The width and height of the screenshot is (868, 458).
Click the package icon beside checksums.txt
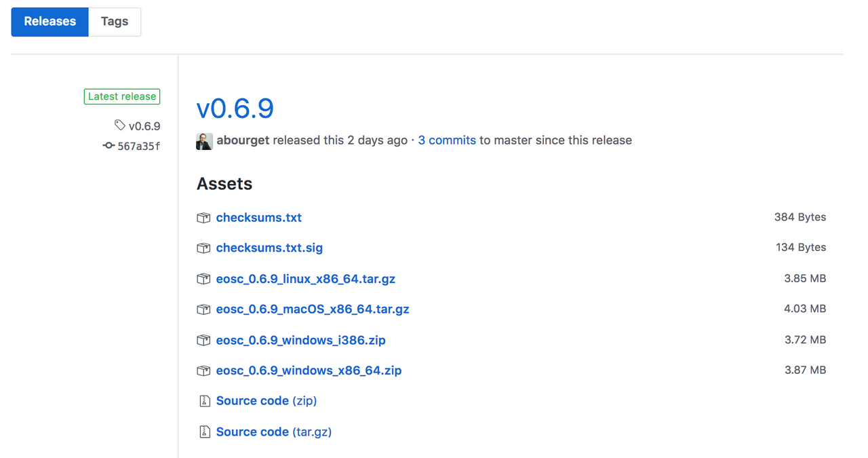click(203, 218)
